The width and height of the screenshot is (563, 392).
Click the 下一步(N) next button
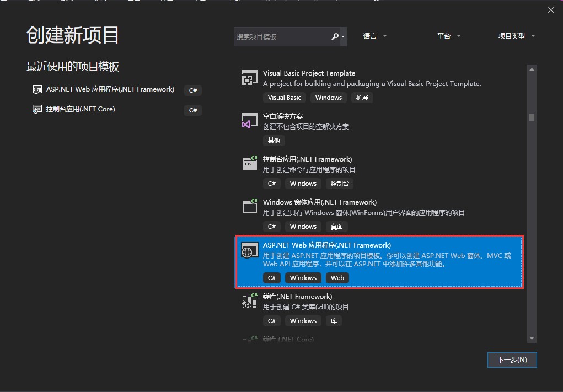coord(512,359)
